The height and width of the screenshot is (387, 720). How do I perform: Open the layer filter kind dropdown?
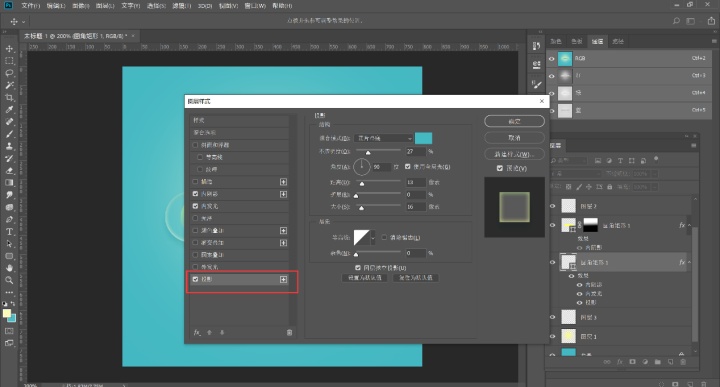[x=568, y=161]
